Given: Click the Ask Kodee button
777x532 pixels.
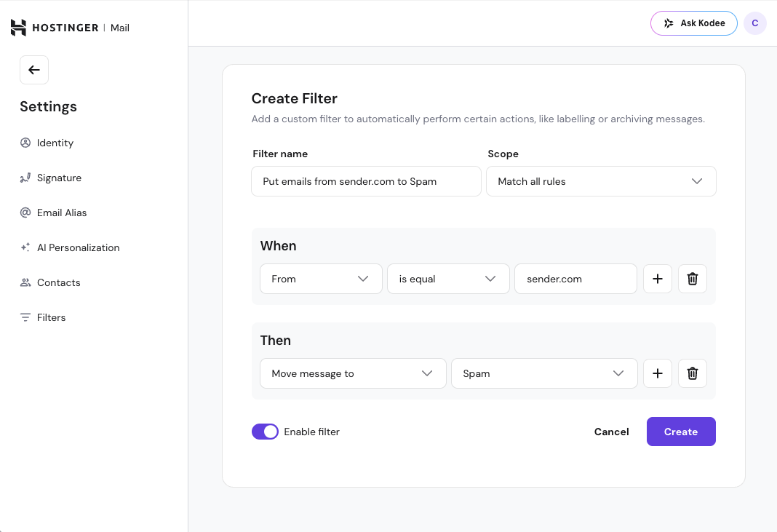Looking at the screenshot, I should [693, 23].
